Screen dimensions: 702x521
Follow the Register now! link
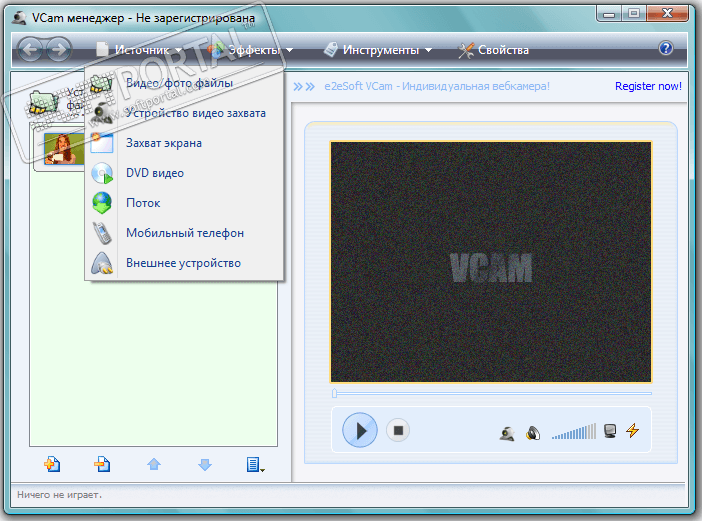(x=648, y=86)
